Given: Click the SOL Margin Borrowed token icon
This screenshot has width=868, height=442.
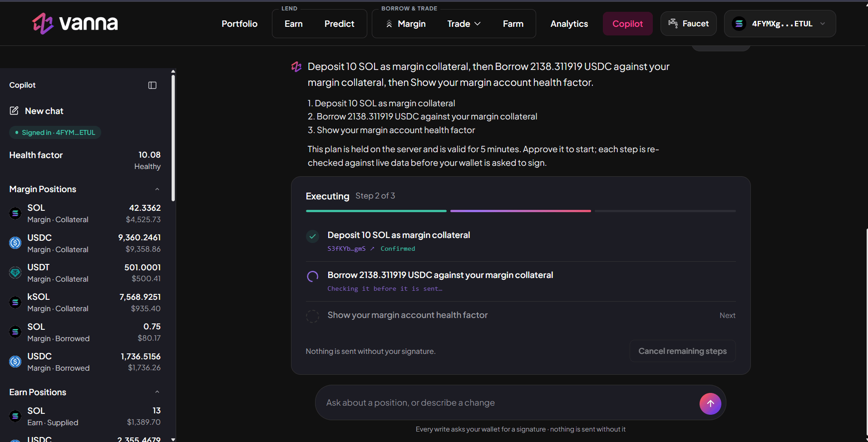Looking at the screenshot, I should (15, 332).
